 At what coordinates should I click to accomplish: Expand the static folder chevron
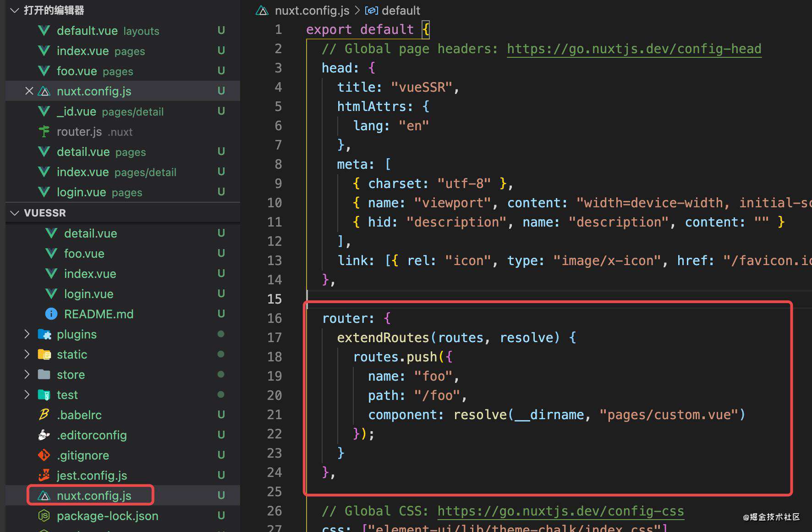27,355
